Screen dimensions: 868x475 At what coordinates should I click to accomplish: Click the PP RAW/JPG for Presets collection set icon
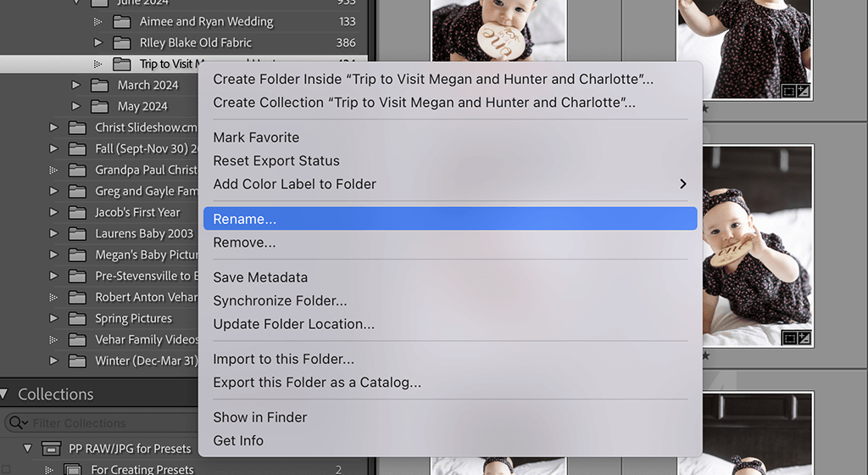pos(52,449)
